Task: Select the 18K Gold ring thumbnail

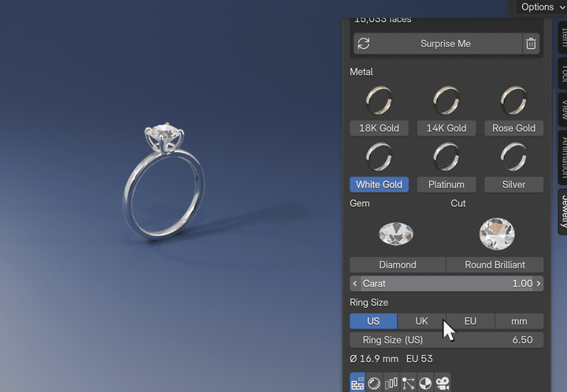Action: (x=379, y=100)
